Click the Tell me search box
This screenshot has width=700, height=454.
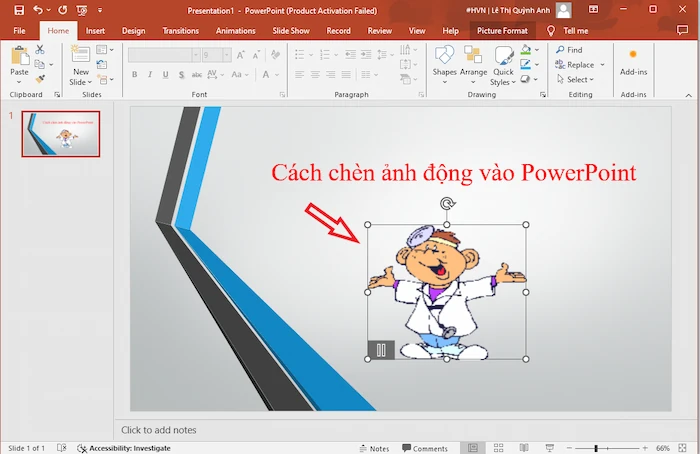point(567,31)
